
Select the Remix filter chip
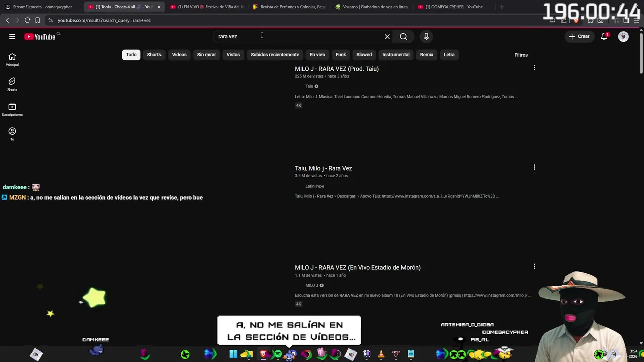click(427, 55)
